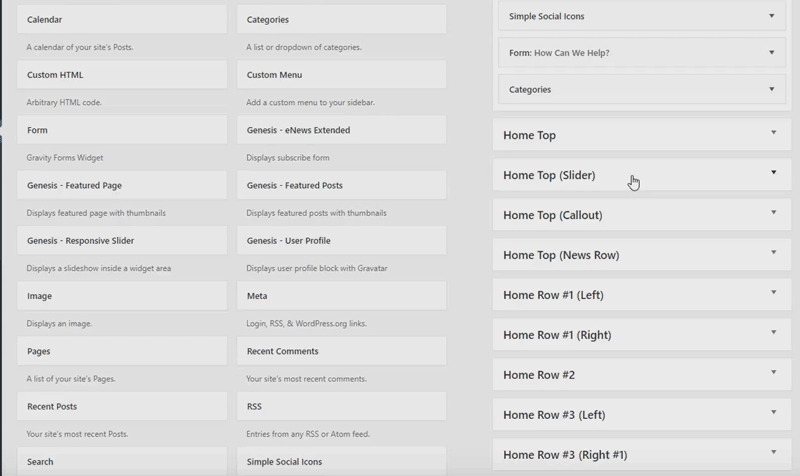Screen dimensions: 800x476
Task: Open the Simple Social Icons sidebar widget arrow
Action: [771, 16]
